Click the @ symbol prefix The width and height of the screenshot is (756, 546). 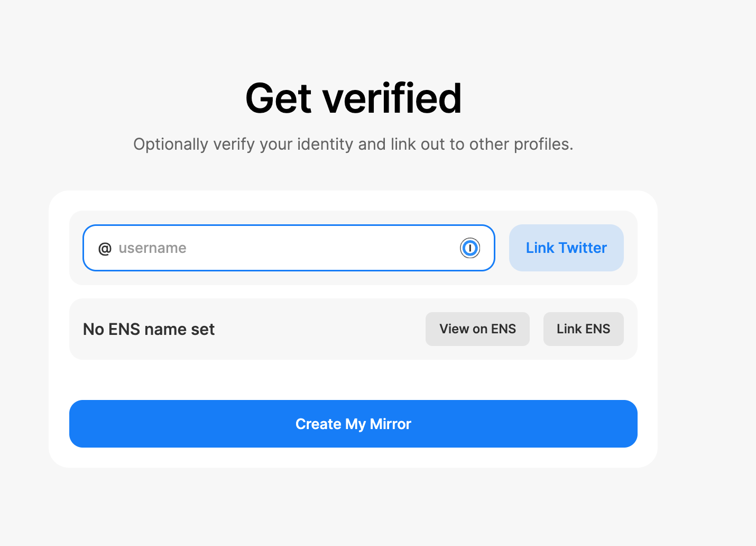pyautogui.click(x=105, y=248)
